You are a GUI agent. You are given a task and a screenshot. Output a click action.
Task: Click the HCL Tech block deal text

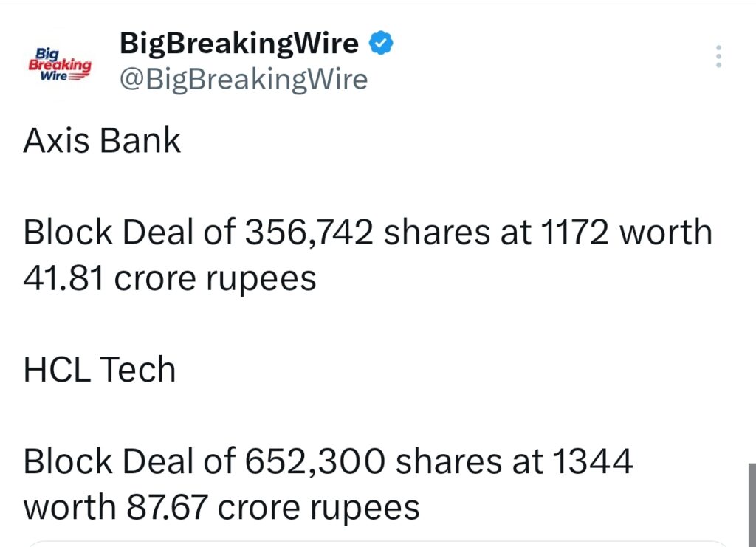(x=329, y=484)
